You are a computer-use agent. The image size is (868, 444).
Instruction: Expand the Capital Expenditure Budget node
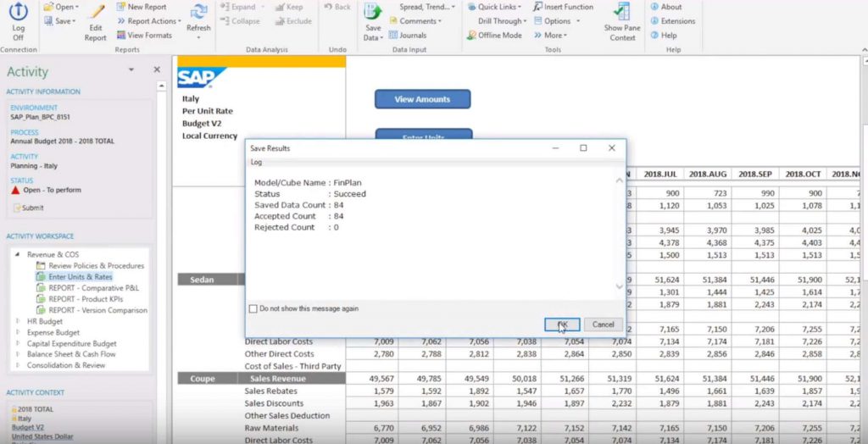[17, 343]
